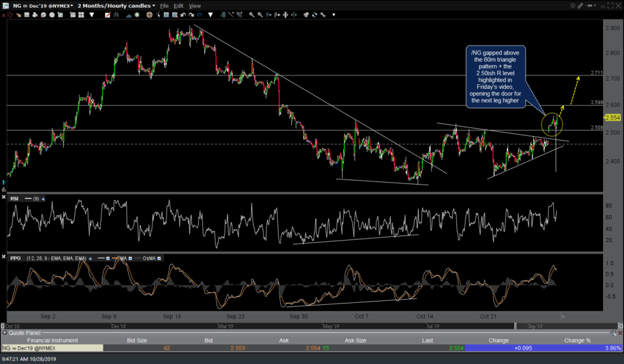Open RSI settings wrench icon
Viewport: 624px width, 364px height.
coord(42,198)
